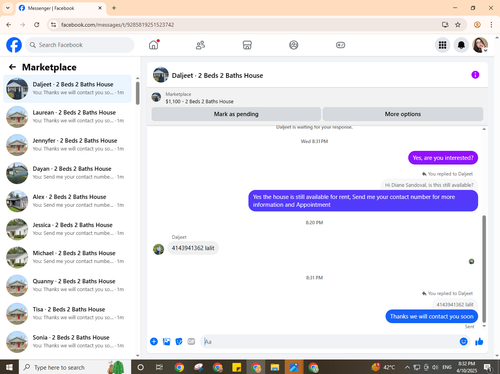Click Windows taskbar search box
This screenshot has width=500, height=374.
(x=75, y=367)
